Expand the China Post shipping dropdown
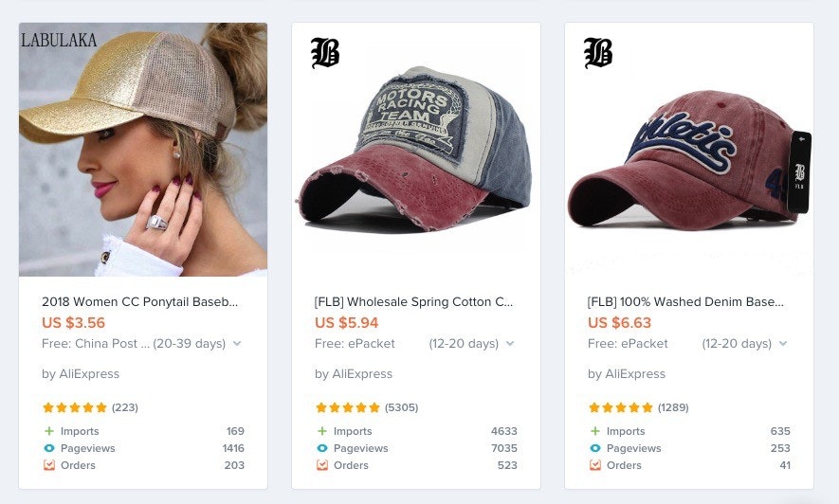The width and height of the screenshot is (839, 504). tap(237, 344)
